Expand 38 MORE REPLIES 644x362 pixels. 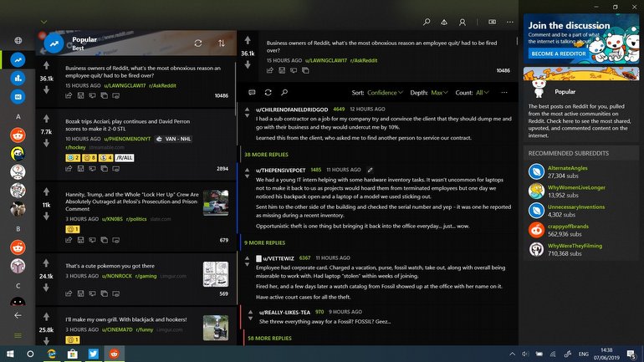click(266, 155)
